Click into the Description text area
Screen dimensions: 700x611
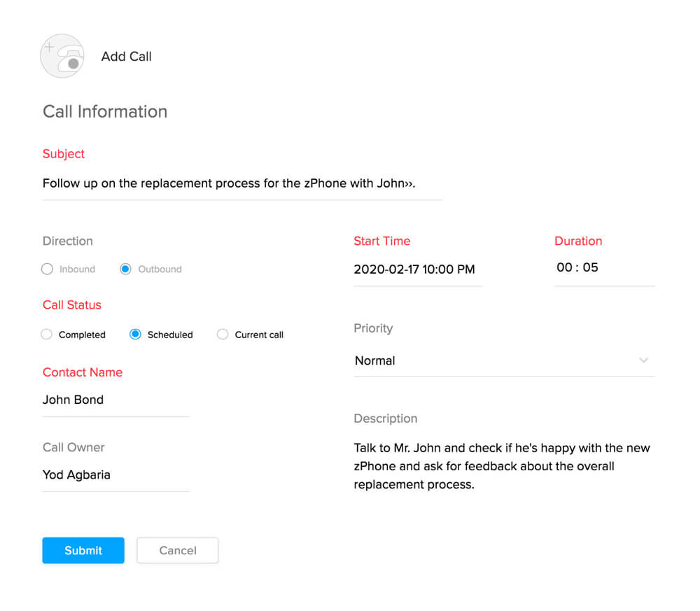(x=502, y=466)
